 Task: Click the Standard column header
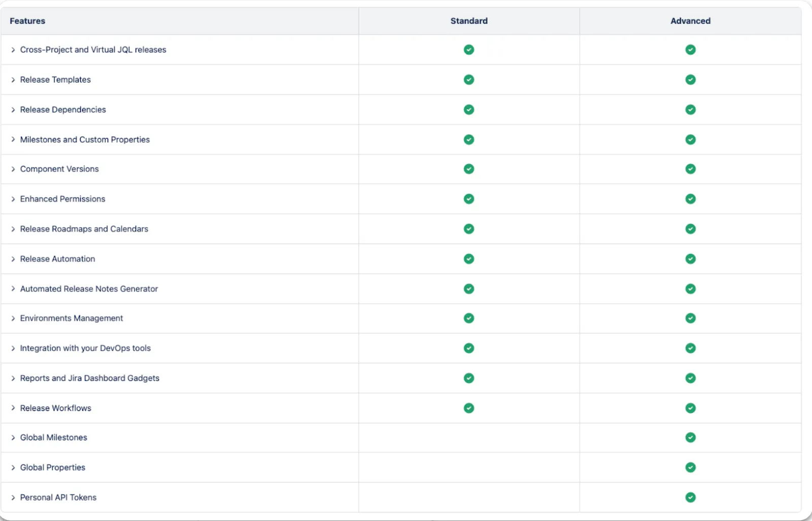[x=468, y=21]
